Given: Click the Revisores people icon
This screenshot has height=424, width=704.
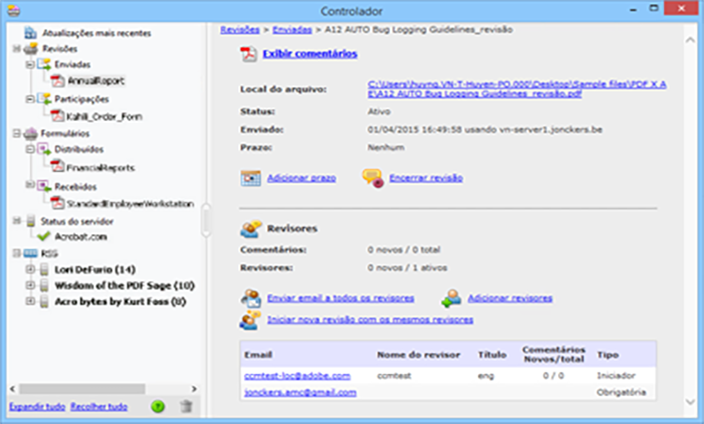Looking at the screenshot, I should (251, 229).
